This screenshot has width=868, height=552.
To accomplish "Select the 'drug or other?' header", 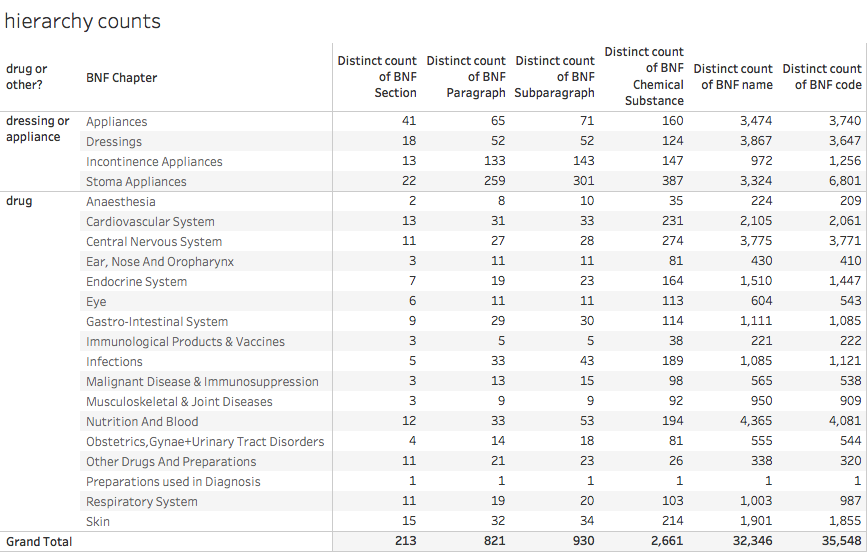I will click(x=27, y=76).
